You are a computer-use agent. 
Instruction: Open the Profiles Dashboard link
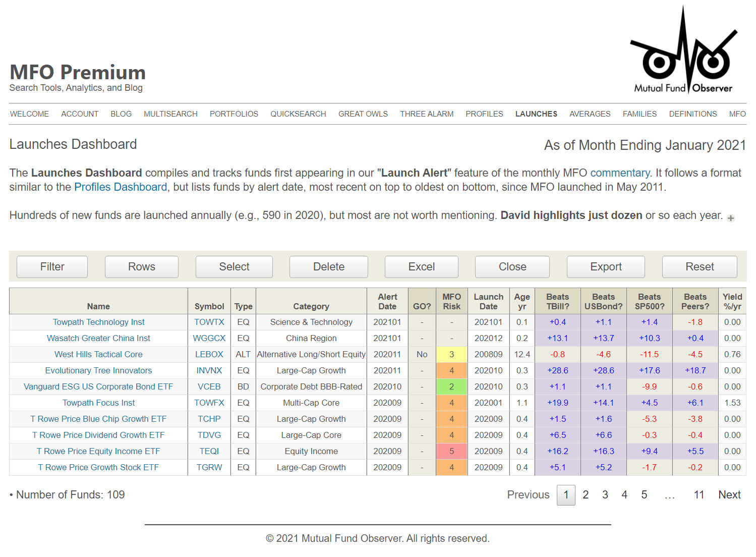(121, 187)
